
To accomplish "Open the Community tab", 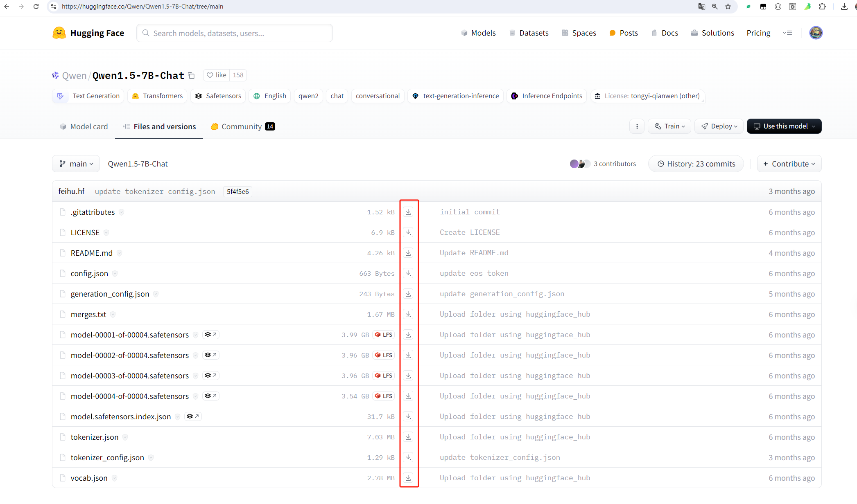I will [x=243, y=127].
